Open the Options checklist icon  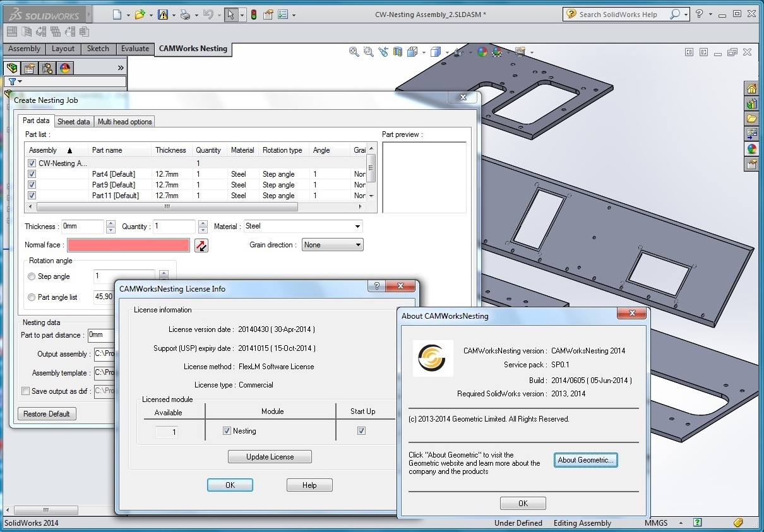click(x=283, y=15)
